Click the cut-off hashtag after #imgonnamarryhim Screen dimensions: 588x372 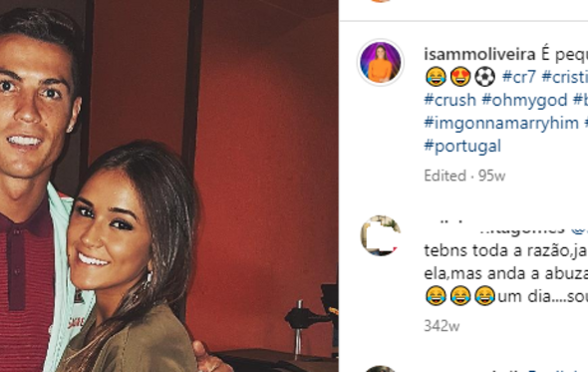tap(586, 123)
